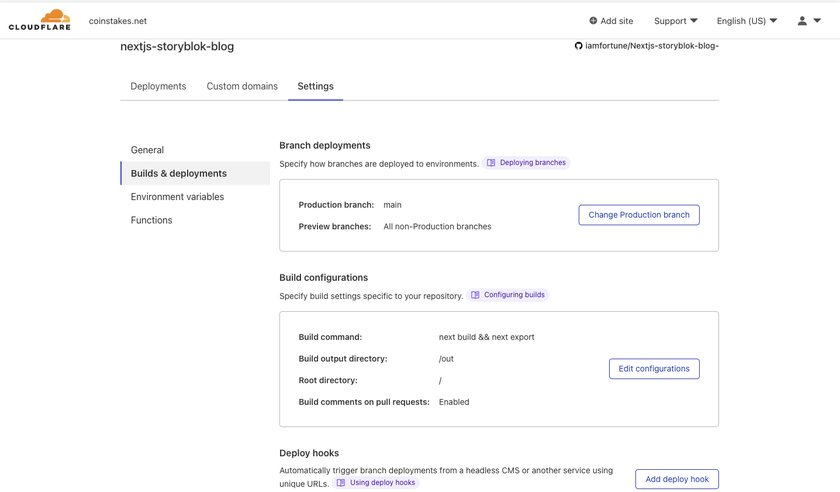Screen dimensions: 840x492
Task: Open Environment variables settings
Action: [177, 197]
